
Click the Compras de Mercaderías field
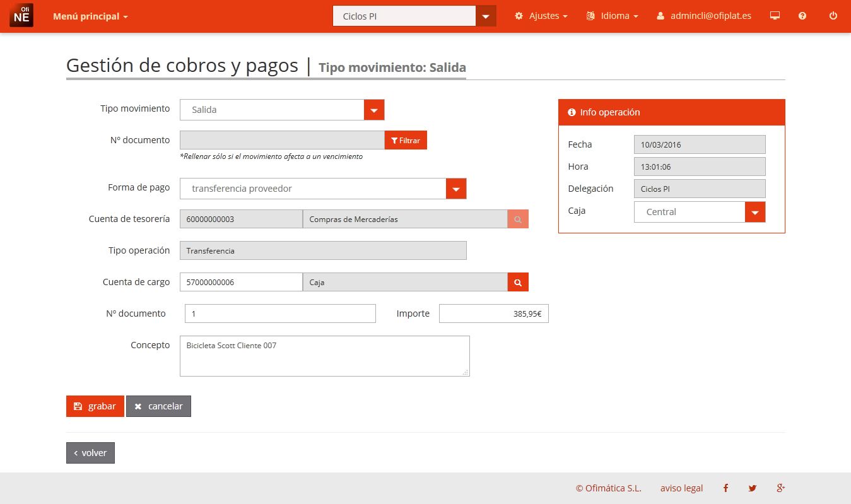(405, 219)
